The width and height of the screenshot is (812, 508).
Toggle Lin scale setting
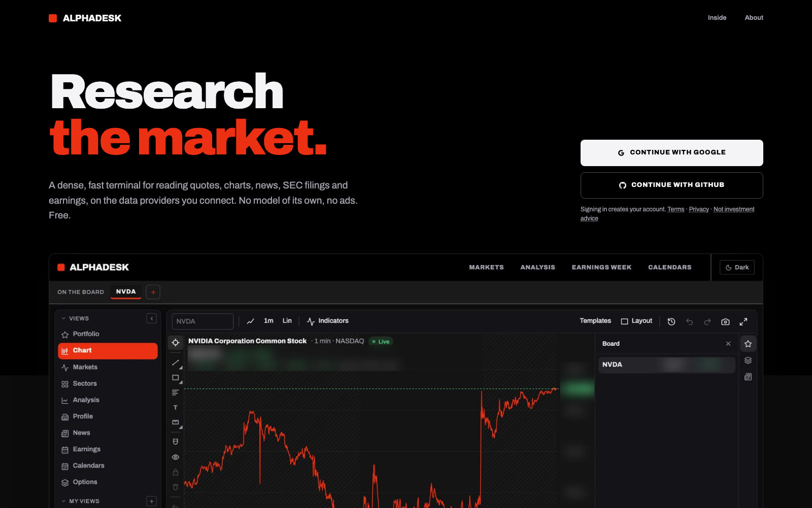point(287,321)
